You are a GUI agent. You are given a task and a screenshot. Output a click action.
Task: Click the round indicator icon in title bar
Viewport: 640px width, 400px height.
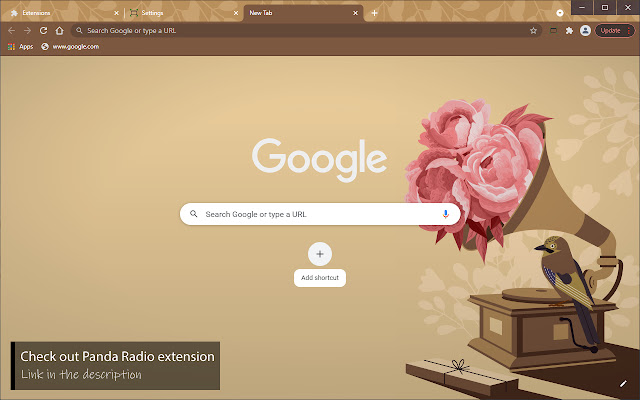560,13
